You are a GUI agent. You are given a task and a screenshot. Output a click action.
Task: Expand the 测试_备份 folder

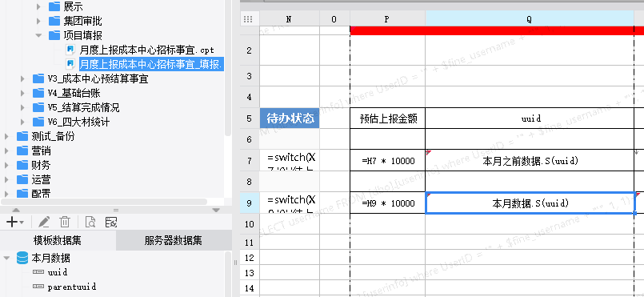(6, 136)
